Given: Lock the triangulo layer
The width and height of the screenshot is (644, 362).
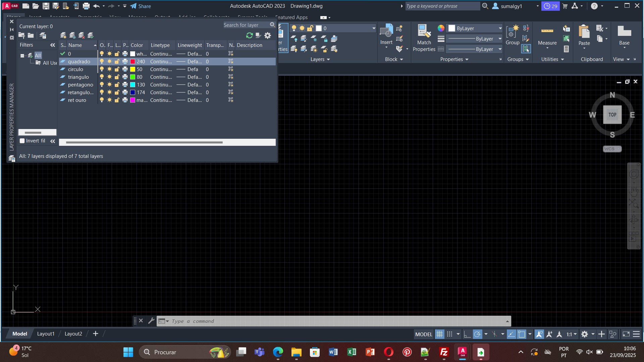Looking at the screenshot, I should pos(117,77).
